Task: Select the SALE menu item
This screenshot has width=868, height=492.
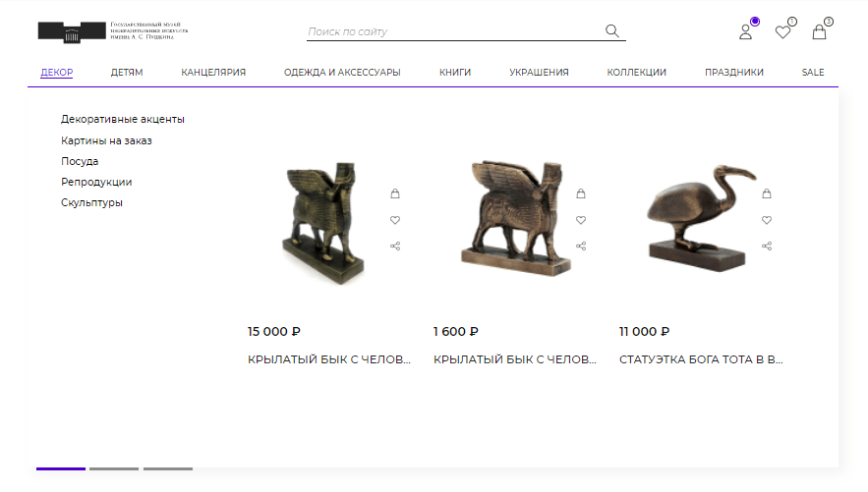Action: click(x=813, y=73)
